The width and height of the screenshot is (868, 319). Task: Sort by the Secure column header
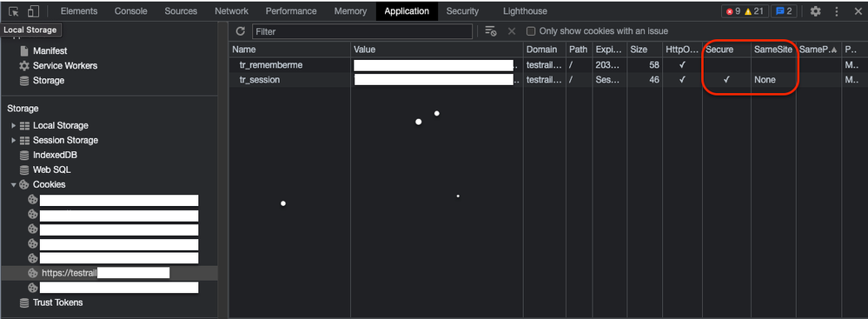726,50
